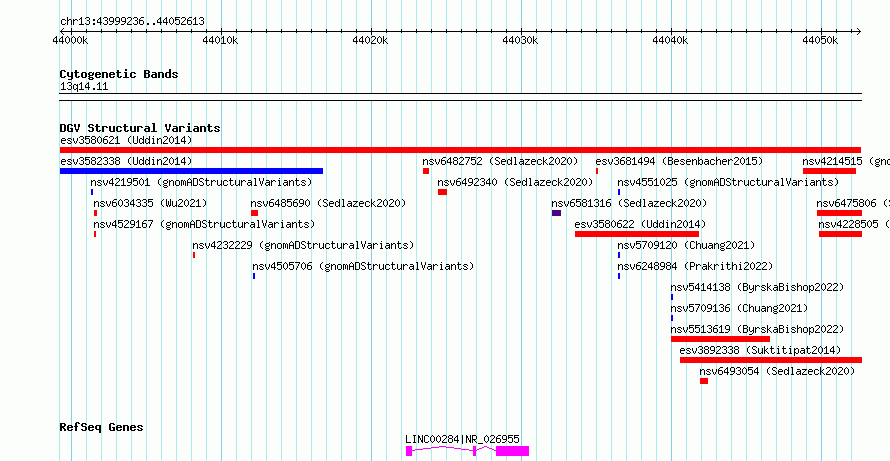Click the 44020k ruler tick label

371,40
